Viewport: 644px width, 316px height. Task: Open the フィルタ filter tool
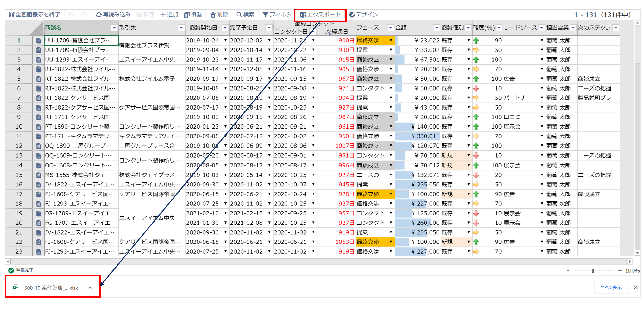coord(277,15)
